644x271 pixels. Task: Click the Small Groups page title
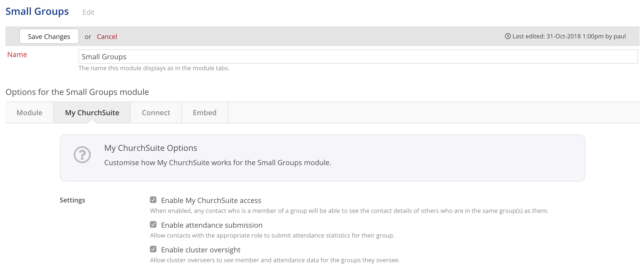click(37, 12)
